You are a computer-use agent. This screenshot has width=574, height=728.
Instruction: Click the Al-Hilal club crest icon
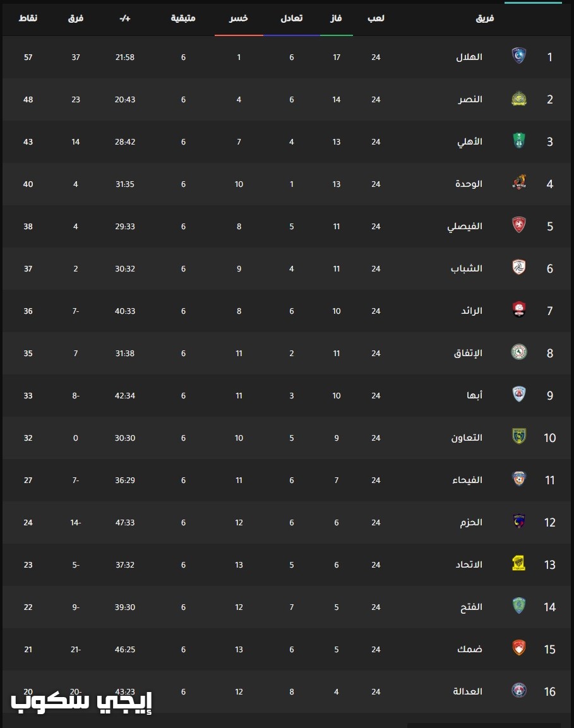click(518, 56)
